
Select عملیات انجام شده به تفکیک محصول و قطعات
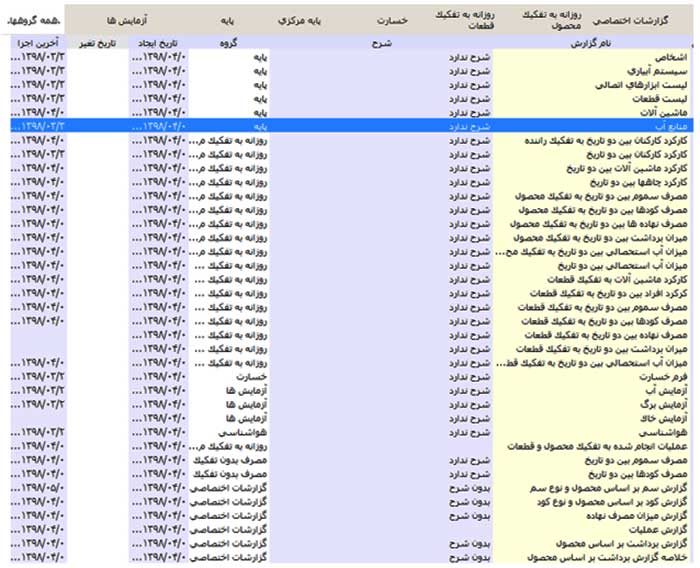597,446
